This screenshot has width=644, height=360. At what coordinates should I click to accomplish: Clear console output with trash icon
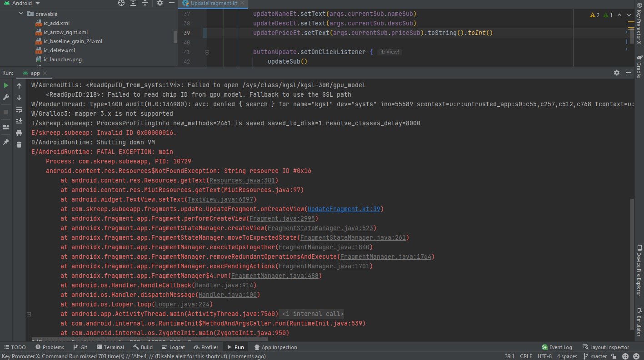tap(19, 145)
